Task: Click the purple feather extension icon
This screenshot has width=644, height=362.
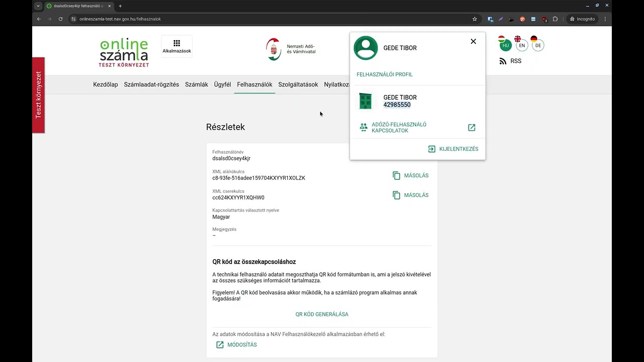Action: [x=501, y=19]
